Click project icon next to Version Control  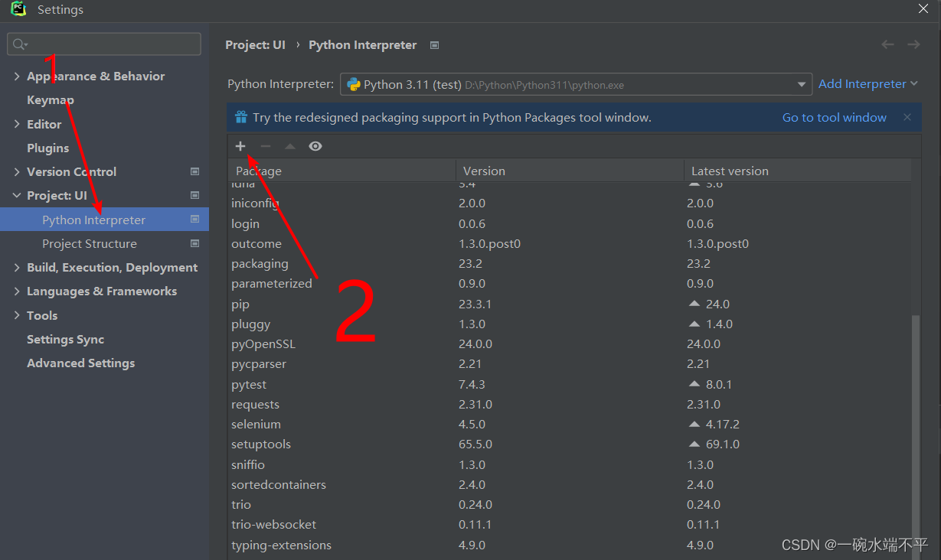click(194, 171)
